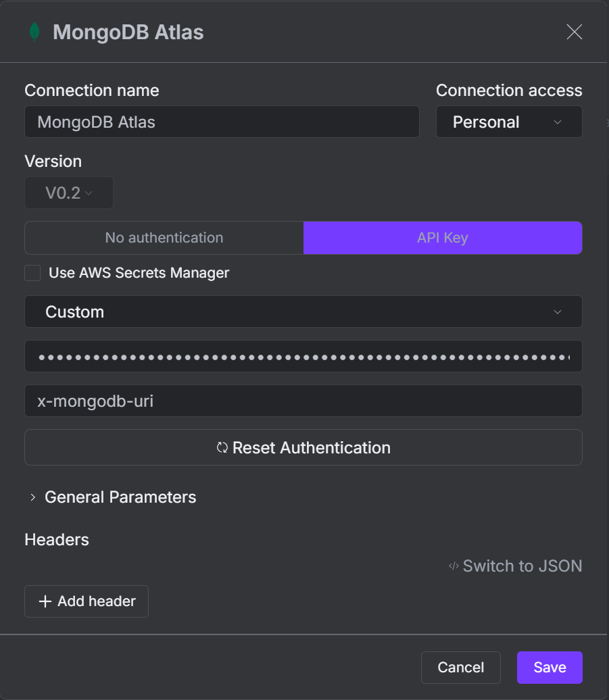Click the chevron on the Personal selector
The width and height of the screenshot is (609, 700).
(x=558, y=122)
